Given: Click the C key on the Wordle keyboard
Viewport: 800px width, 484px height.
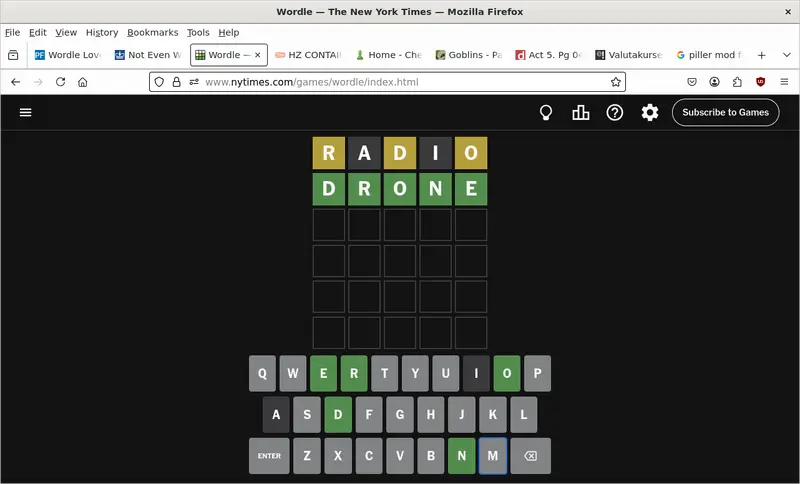Looking at the screenshot, I should tap(369, 455).
